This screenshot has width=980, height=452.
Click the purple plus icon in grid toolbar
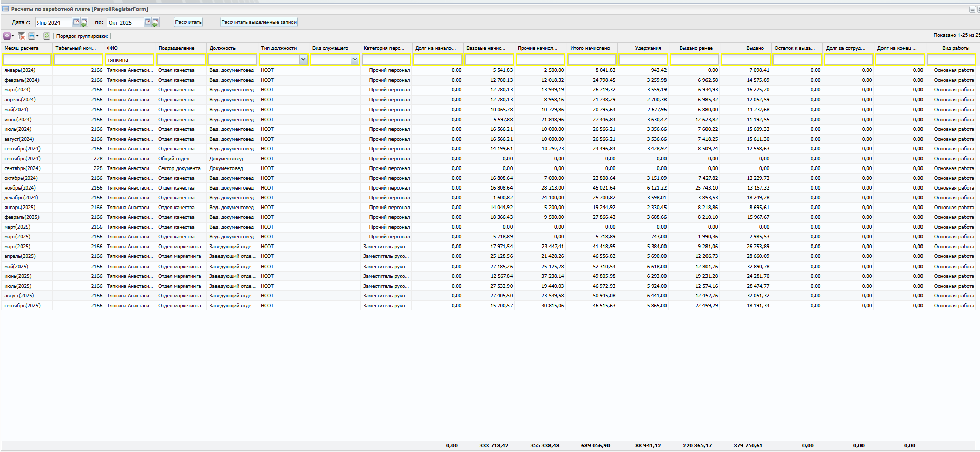[x=7, y=36]
